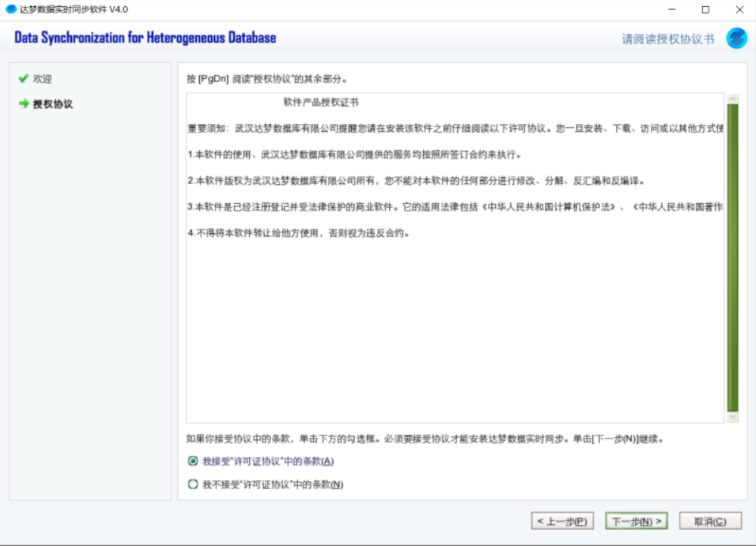Click the clause 4.不得将本软件转让给他方使用
756x546 pixels.
298,233
